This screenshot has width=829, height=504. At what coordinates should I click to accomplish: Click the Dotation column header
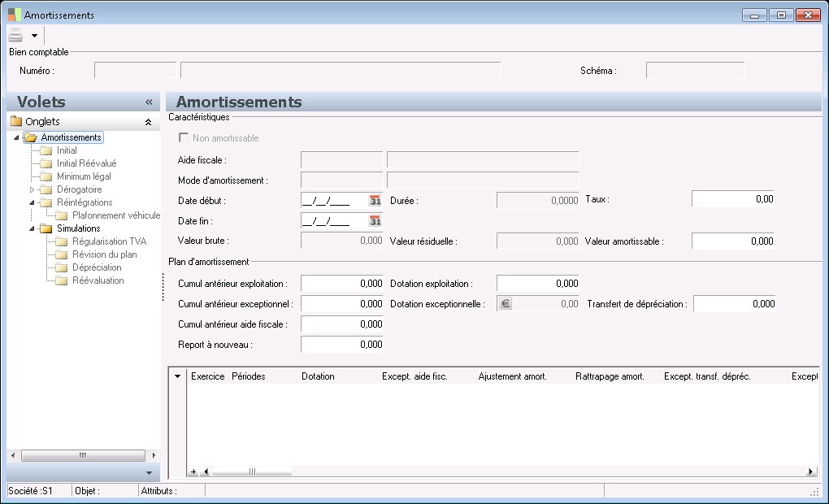[318, 376]
